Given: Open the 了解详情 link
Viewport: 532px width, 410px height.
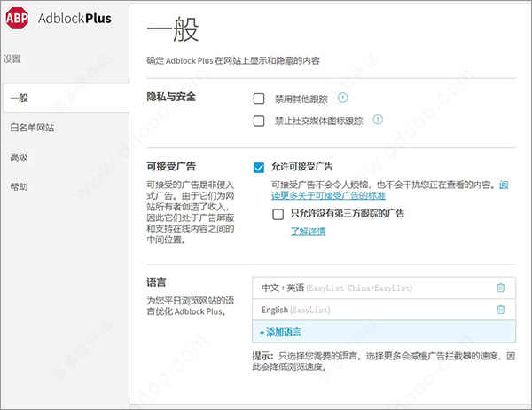Looking at the screenshot, I should [x=308, y=232].
